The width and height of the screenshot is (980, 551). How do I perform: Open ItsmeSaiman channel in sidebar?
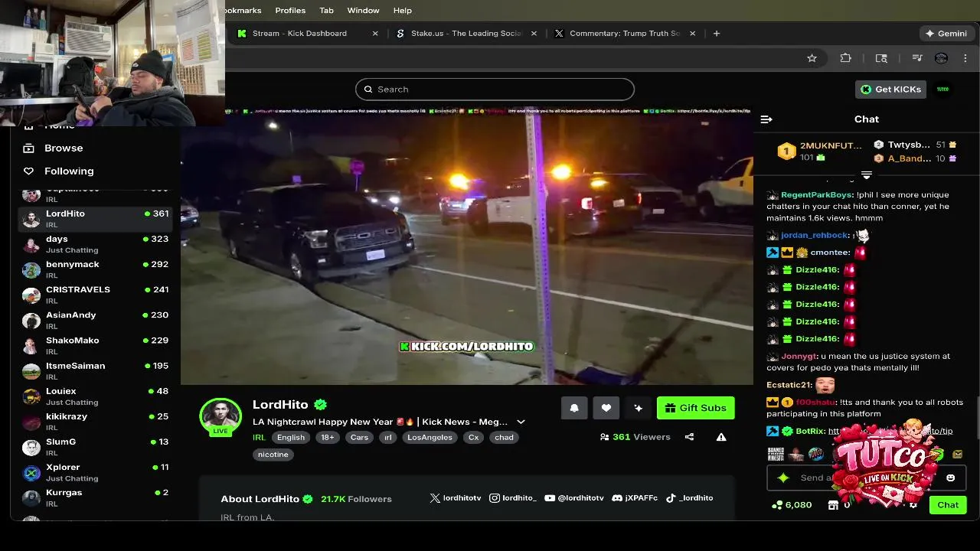click(x=95, y=370)
